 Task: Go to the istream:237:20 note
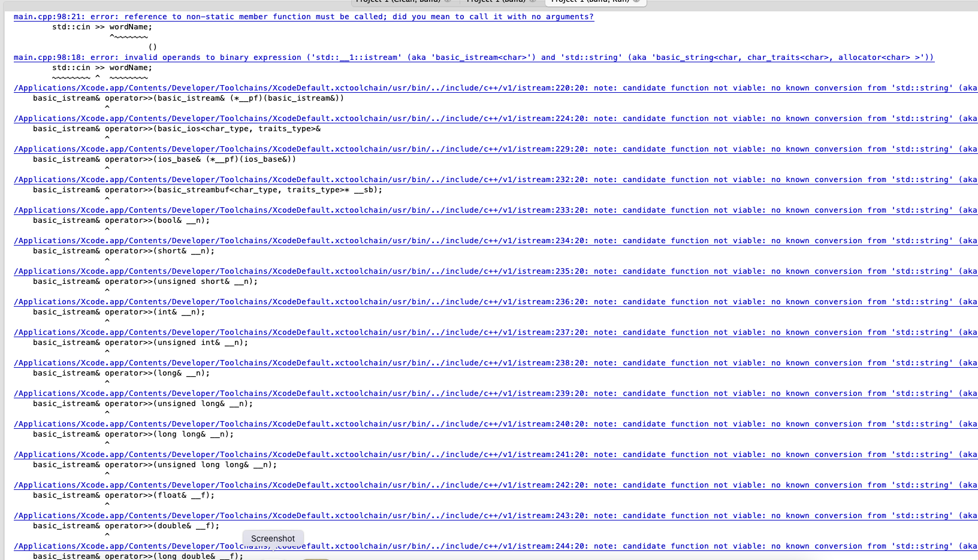click(x=496, y=332)
